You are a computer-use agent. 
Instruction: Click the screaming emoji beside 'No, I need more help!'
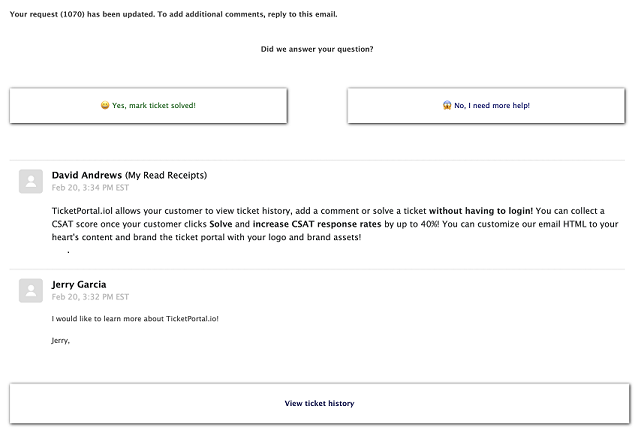[447, 105]
